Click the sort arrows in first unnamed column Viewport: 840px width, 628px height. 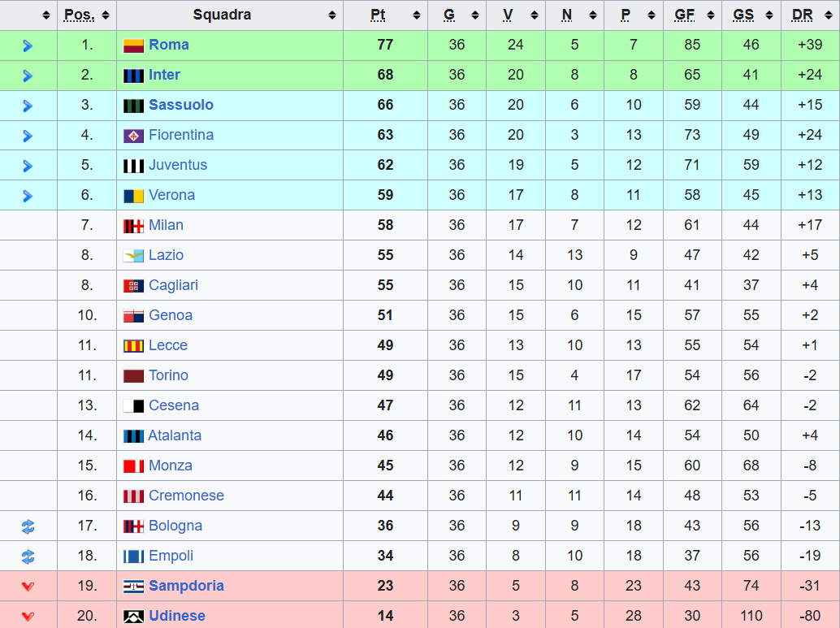pyautogui.click(x=46, y=15)
